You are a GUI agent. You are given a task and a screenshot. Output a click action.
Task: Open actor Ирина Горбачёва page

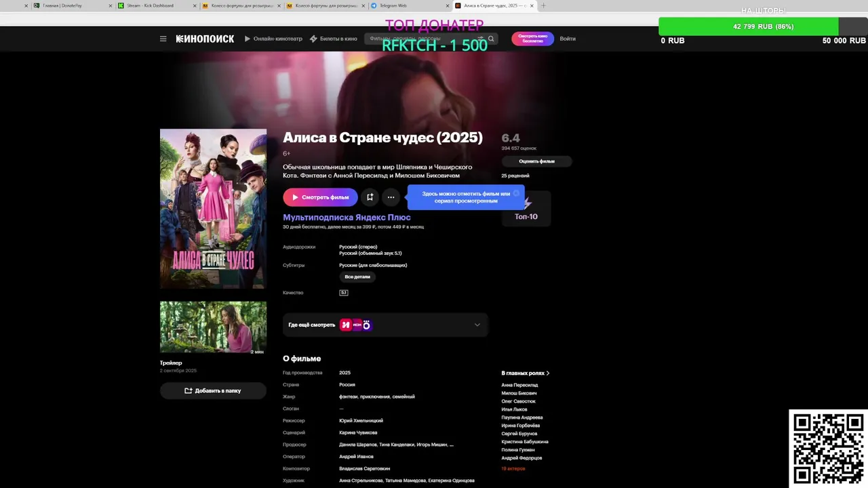pyautogui.click(x=521, y=426)
